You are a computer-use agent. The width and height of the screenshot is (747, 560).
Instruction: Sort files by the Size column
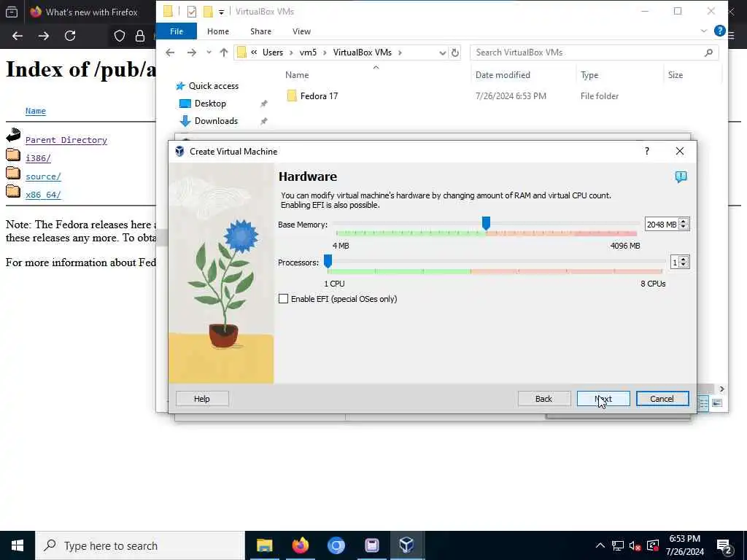click(x=675, y=75)
